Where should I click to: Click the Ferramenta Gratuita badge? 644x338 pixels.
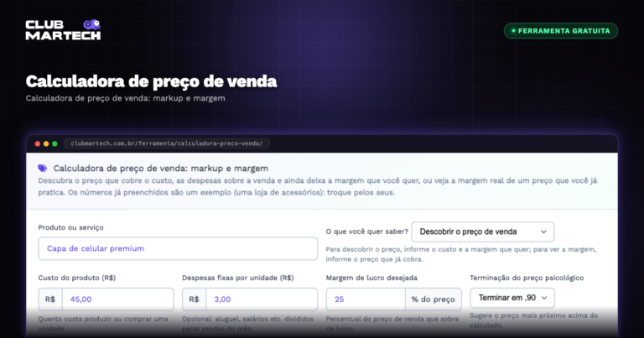561,31
